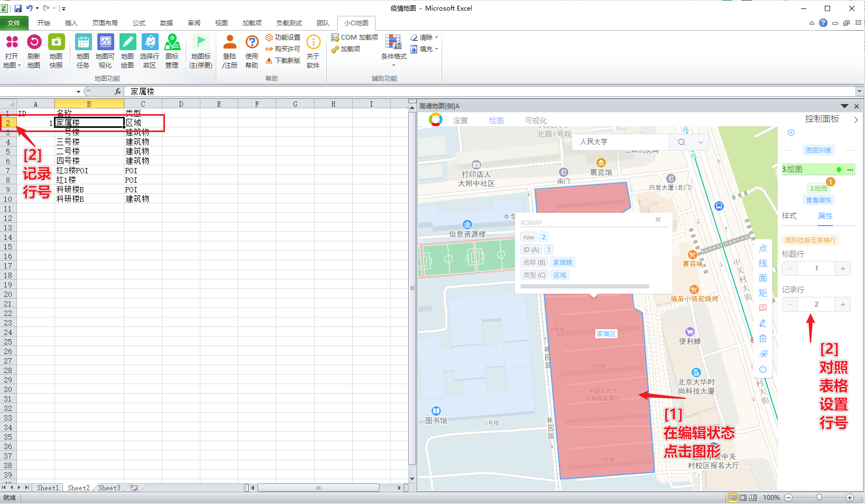Image resolution: width=865 pixels, height=504 pixels.
Task: Switch to the 页面布局 ribbon tab
Action: [x=105, y=23]
